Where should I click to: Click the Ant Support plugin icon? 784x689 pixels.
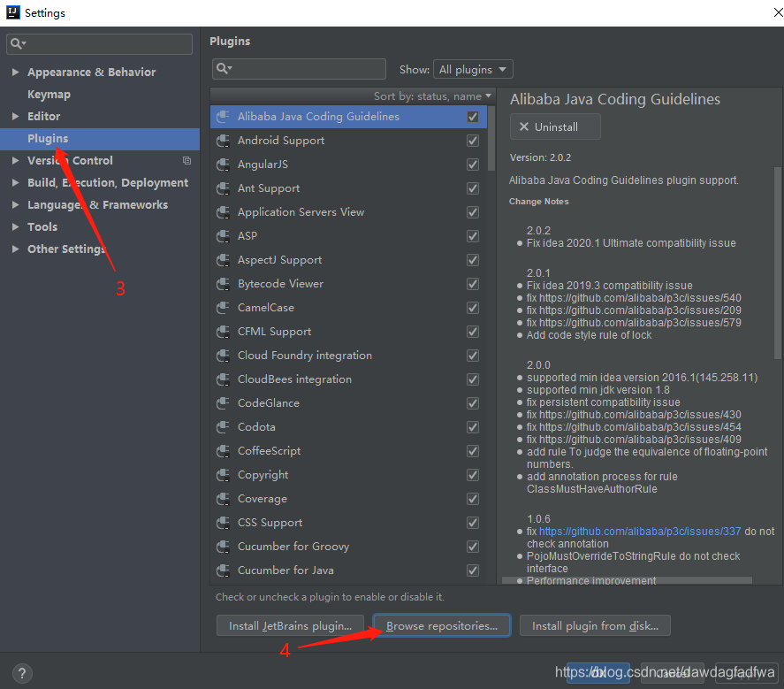coord(223,188)
